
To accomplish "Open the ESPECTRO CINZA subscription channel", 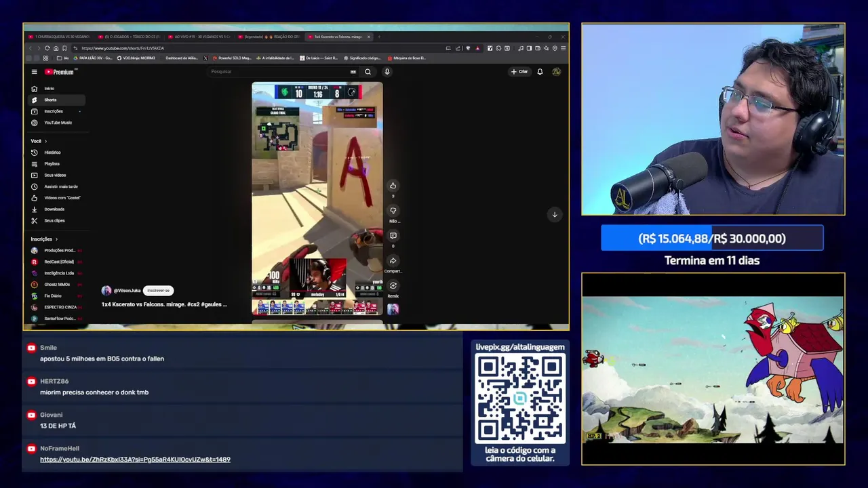I will point(57,307).
